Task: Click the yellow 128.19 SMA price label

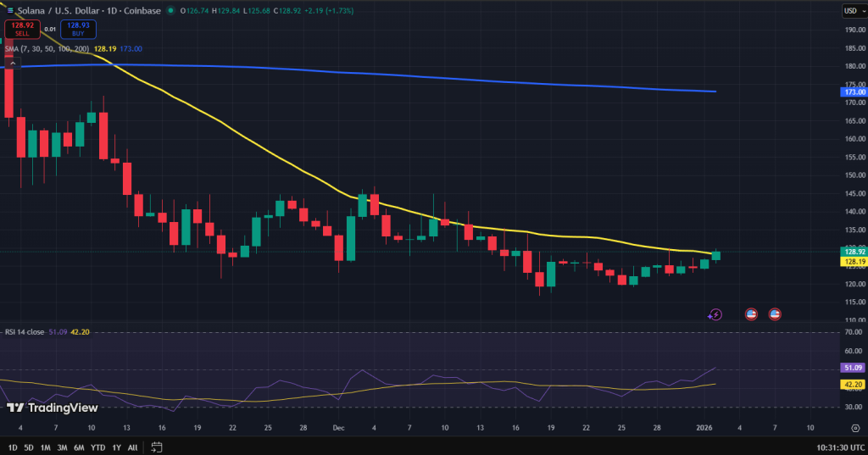Action: coord(854,261)
